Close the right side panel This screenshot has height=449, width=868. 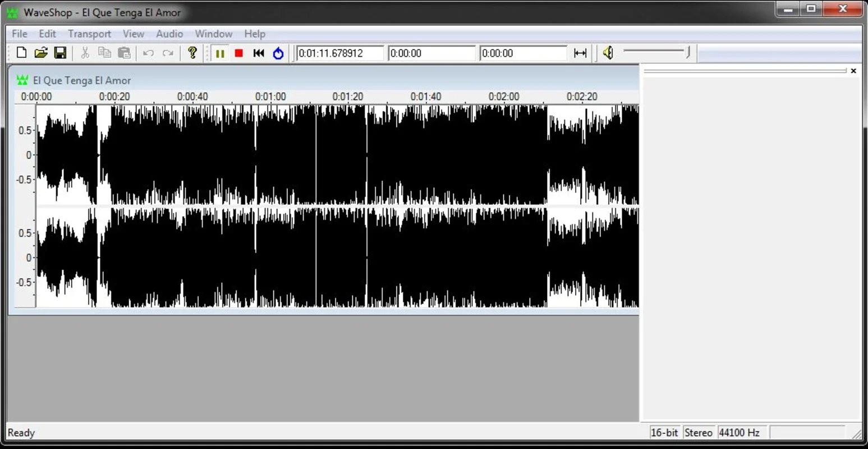[x=853, y=71]
